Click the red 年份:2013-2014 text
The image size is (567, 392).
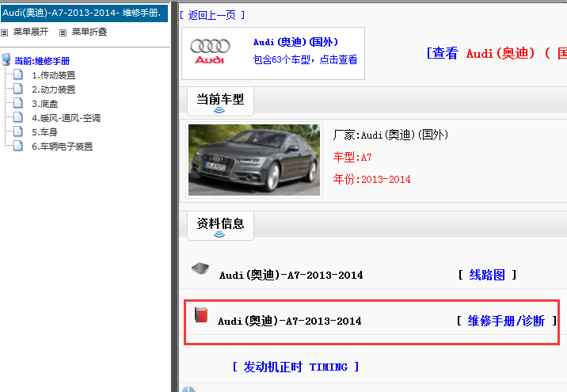click(371, 179)
